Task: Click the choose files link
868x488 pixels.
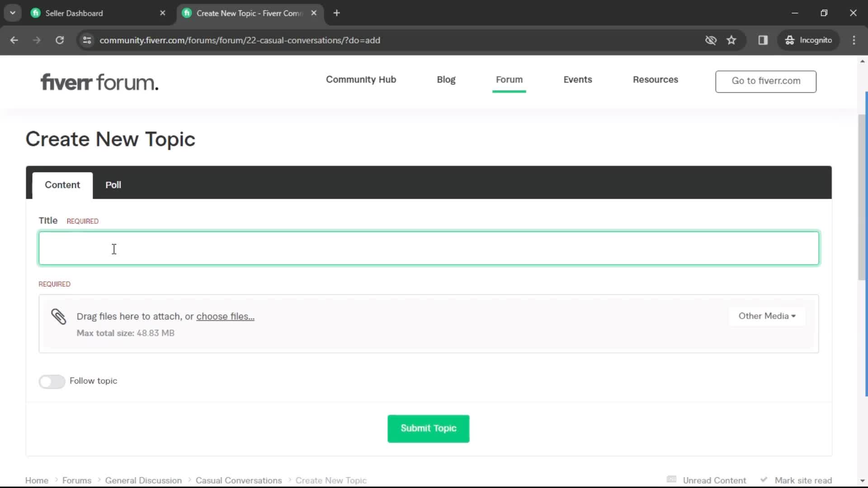Action: tap(225, 316)
